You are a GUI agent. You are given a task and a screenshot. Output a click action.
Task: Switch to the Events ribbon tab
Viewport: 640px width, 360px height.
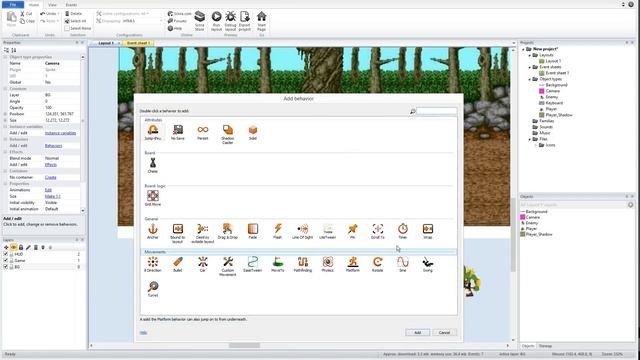[71, 5]
